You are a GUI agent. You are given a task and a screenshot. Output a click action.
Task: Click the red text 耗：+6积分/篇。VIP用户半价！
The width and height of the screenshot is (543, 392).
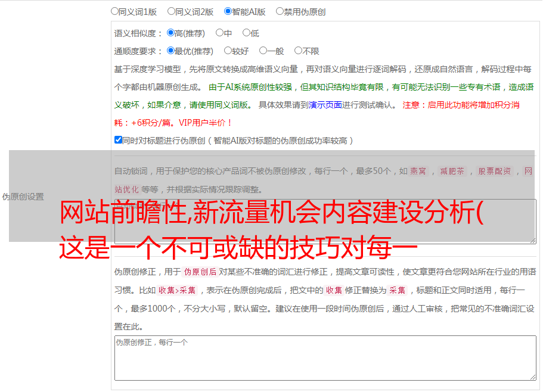173,123
